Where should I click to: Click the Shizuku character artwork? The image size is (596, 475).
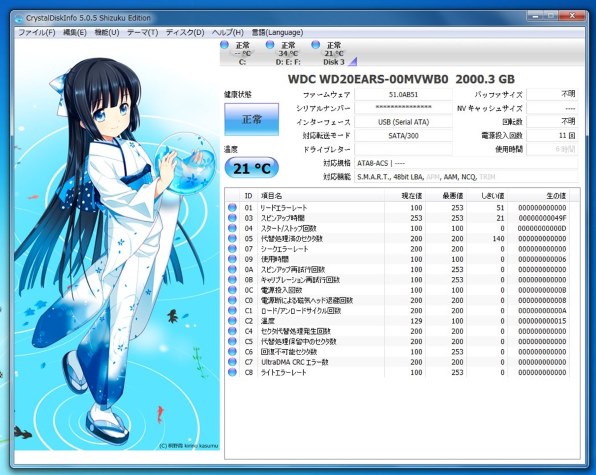pyautogui.click(x=117, y=245)
